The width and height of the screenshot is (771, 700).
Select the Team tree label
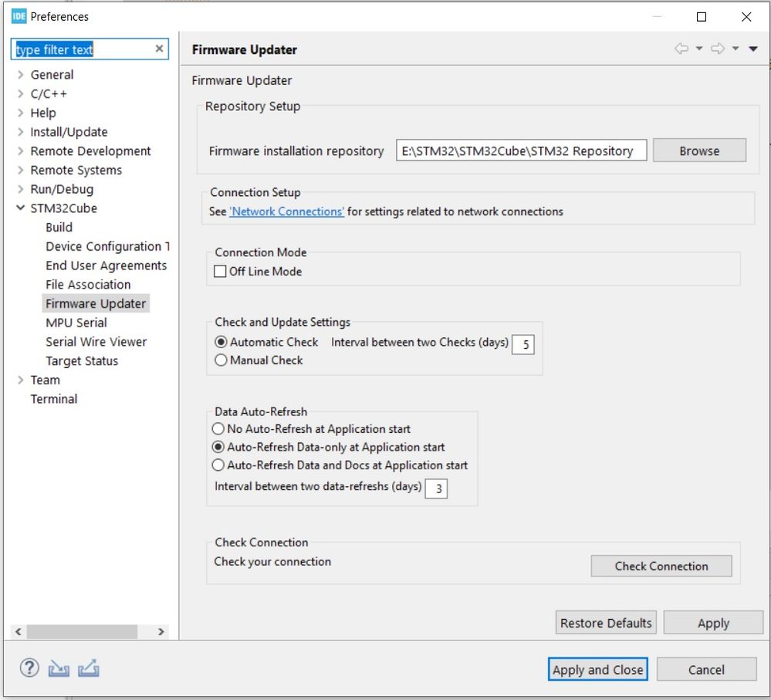tap(46, 380)
